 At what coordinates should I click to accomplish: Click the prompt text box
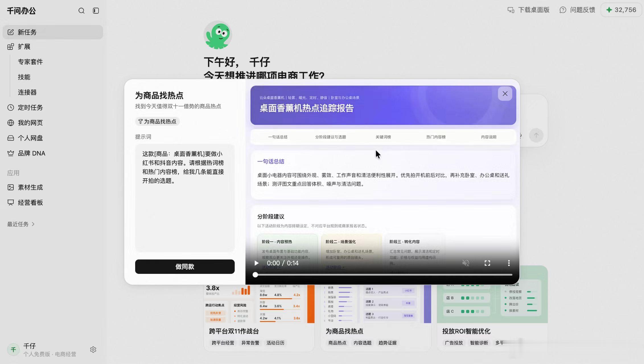185,198
